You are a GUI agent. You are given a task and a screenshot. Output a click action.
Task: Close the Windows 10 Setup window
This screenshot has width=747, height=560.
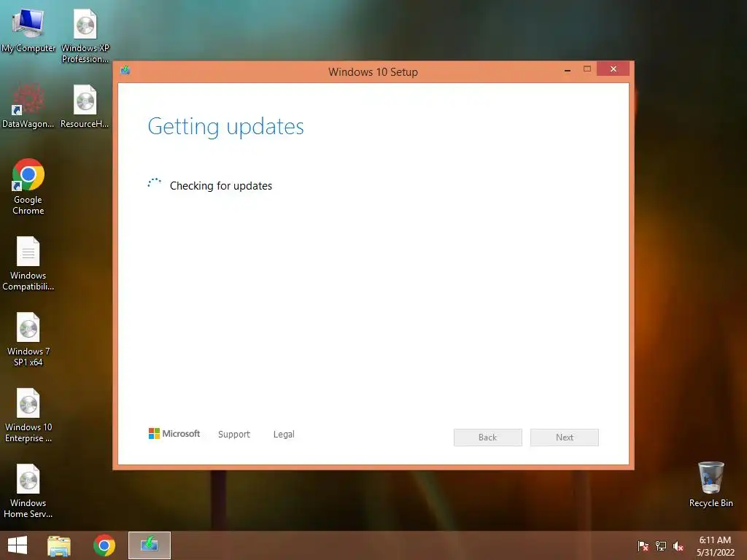pyautogui.click(x=613, y=69)
